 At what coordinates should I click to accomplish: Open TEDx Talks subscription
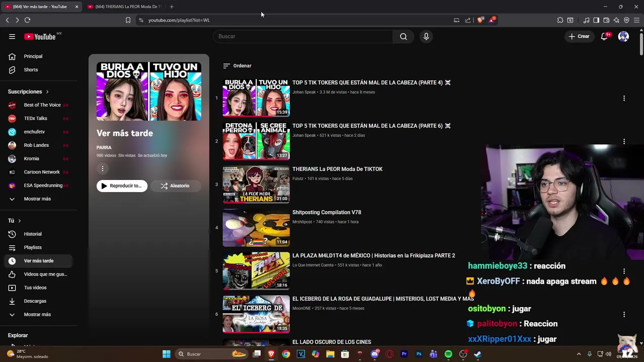[36, 118]
